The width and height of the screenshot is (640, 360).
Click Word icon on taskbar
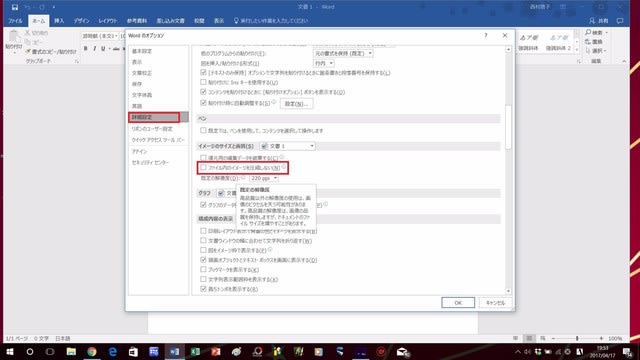tap(174, 351)
